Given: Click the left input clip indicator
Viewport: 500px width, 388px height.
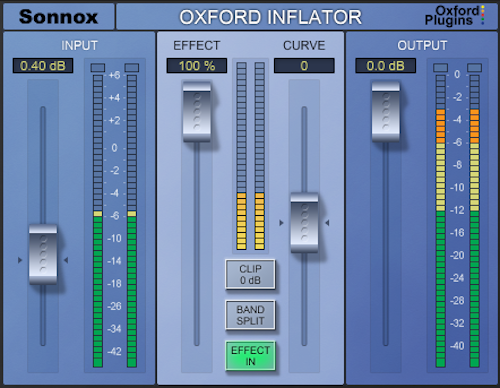Looking at the screenshot, I should click(98, 68).
